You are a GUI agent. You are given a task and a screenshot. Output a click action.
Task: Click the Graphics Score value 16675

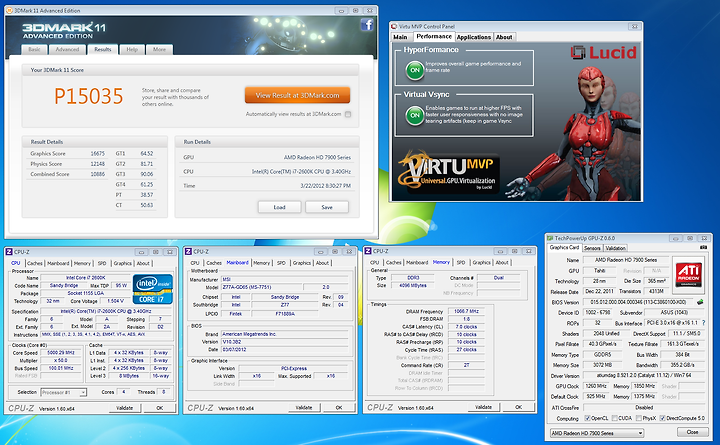click(x=97, y=153)
